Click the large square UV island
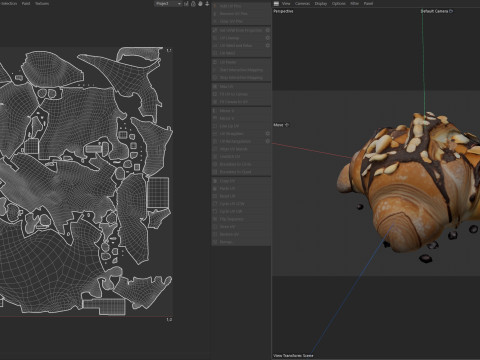Viewport: 480px width, 360px height. pos(158,192)
